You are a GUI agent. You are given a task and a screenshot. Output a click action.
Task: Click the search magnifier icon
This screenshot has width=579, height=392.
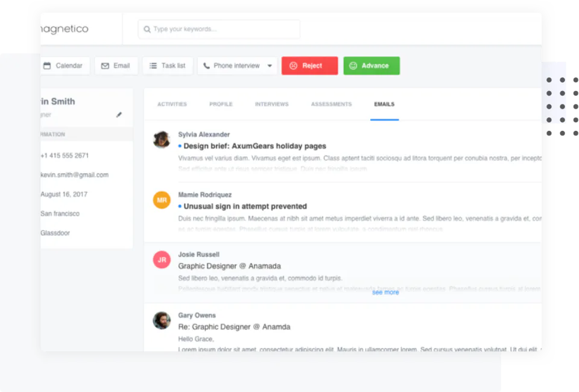pos(147,29)
